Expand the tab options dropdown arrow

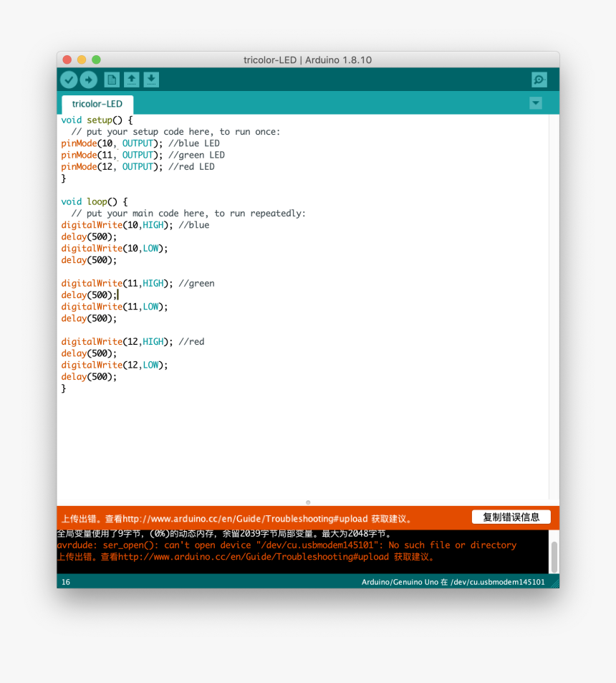(x=535, y=103)
